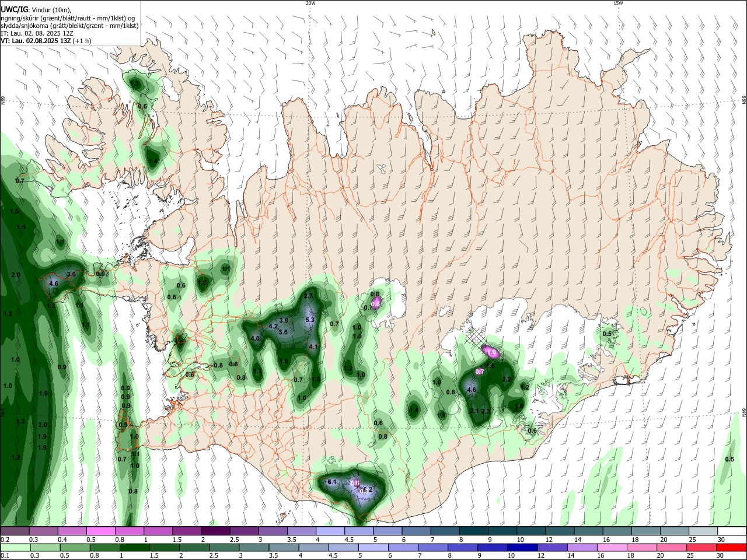Click the 'rigning/skúrir' legend description line
The height and width of the screenshot is (560, 747).
[67, 17]
